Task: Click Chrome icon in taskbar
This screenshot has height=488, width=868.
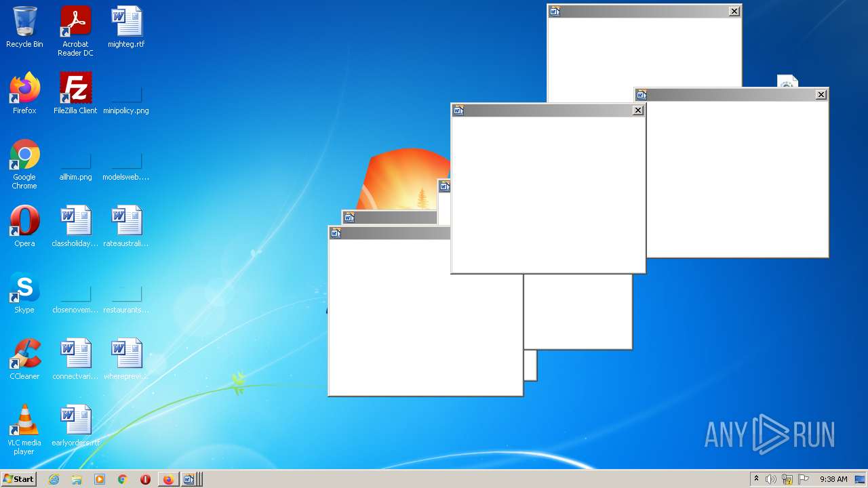Action: [x=123, y=479]
